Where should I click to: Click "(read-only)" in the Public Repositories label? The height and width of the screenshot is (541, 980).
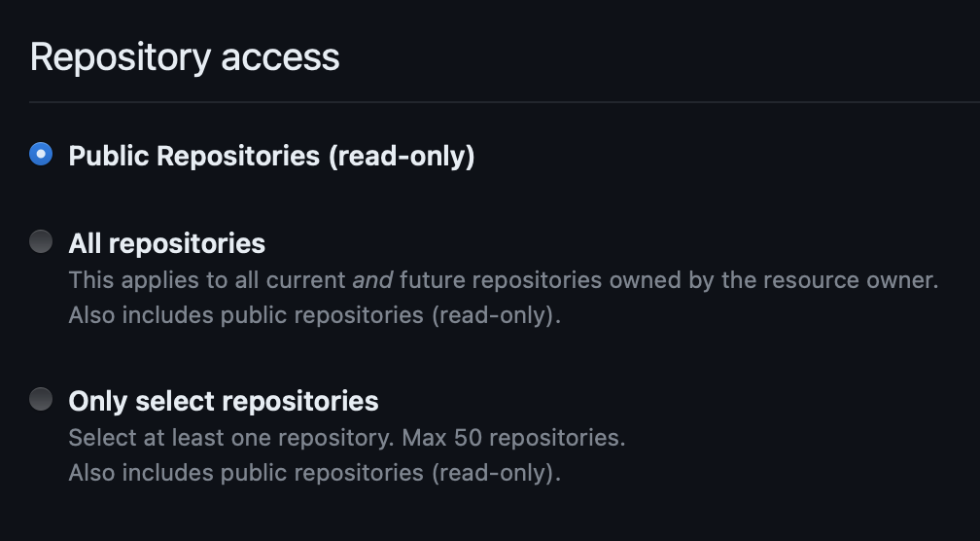[x=402, y=156]
